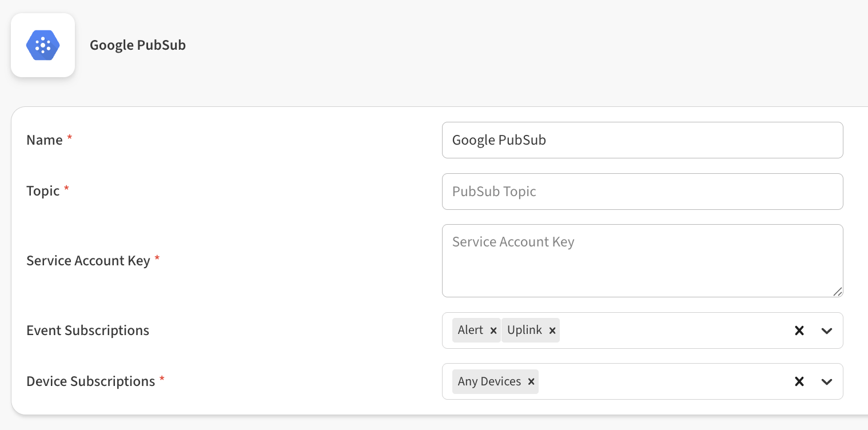Clear all Device Subscriptions with X icon

(x=799, y=381)
